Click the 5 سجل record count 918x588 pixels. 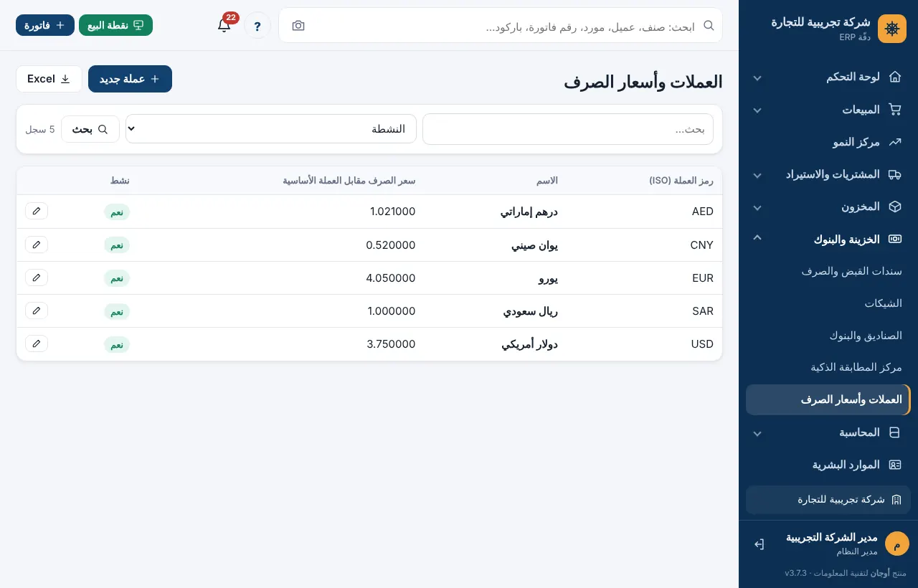40,129
